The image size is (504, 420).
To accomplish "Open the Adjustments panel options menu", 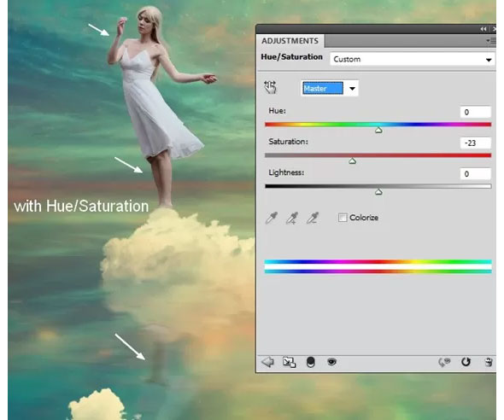I will tap(491, 41).
